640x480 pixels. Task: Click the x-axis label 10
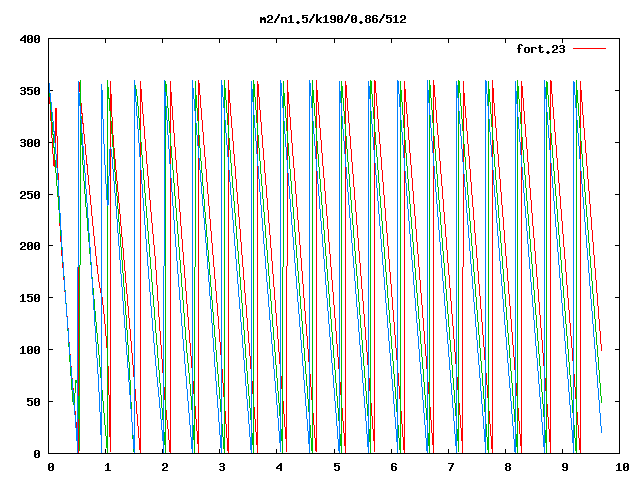coord(622,467)
